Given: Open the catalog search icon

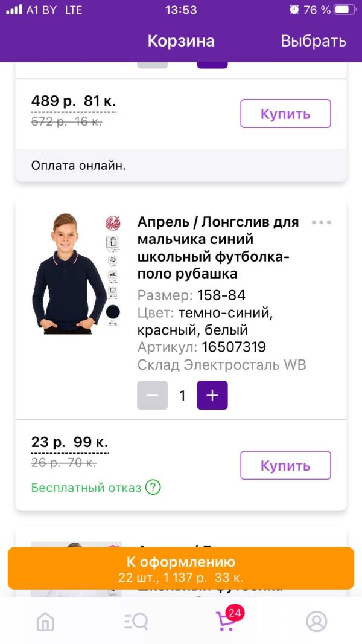Looking at the screenshot, I should click(x=136, y=620).
